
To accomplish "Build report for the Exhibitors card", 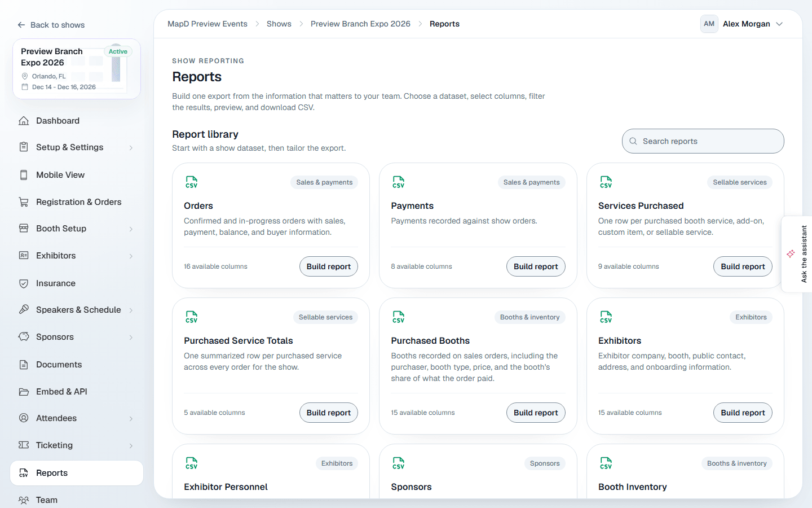I will 743,413.
